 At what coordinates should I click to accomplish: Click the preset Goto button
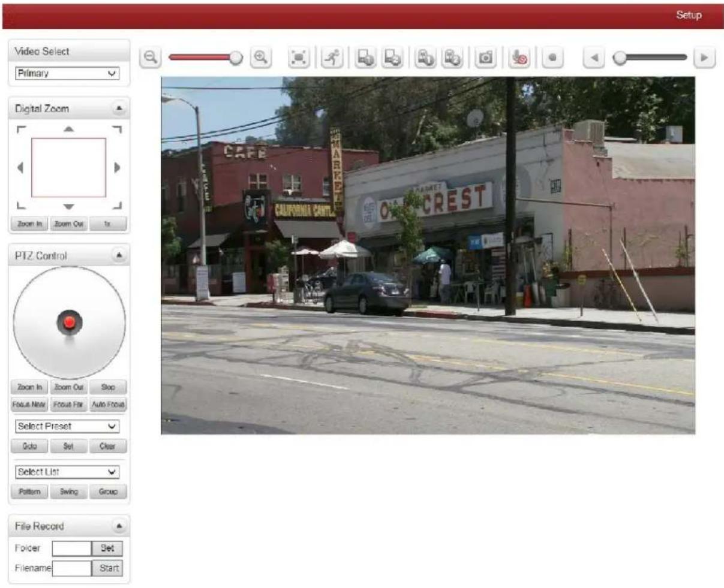click(x=29, y=446)
